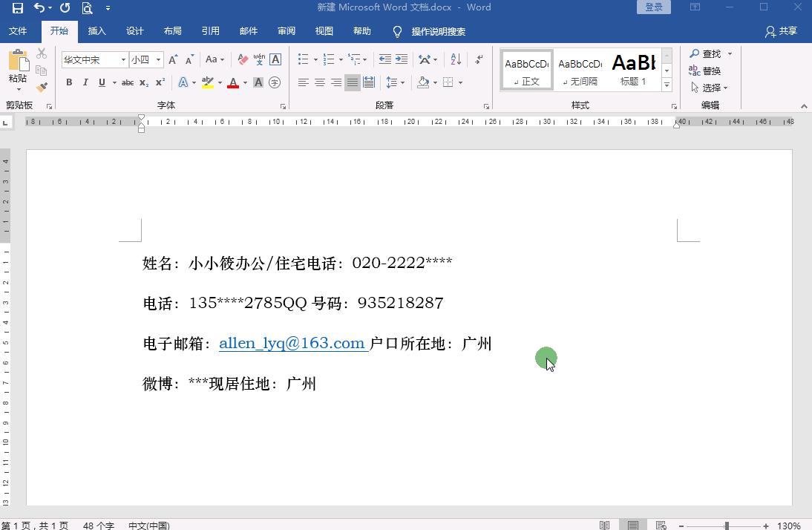Screen dimensions: 812x530
Task: Open the 邮件 ribbon tab
Action: click(249, 31)
